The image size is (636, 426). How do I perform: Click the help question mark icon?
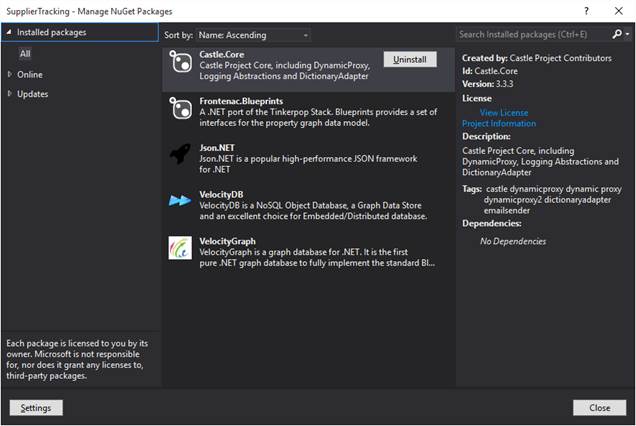pos(586,11)
